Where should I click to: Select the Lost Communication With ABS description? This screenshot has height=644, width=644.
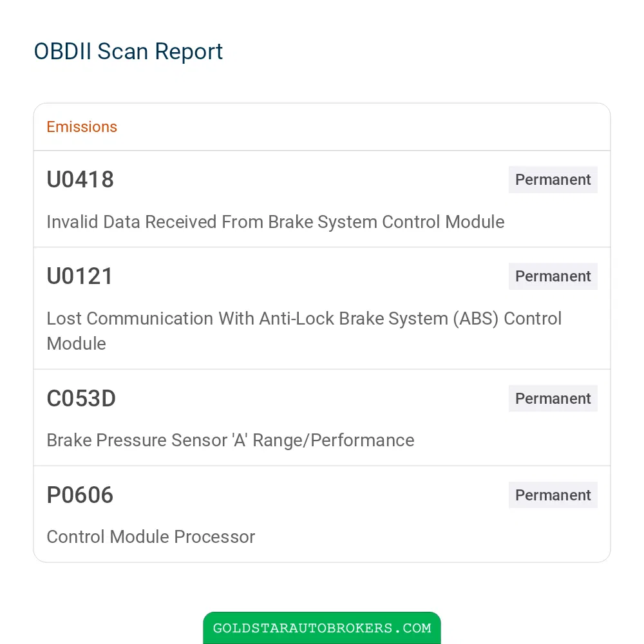pos(304,331)
